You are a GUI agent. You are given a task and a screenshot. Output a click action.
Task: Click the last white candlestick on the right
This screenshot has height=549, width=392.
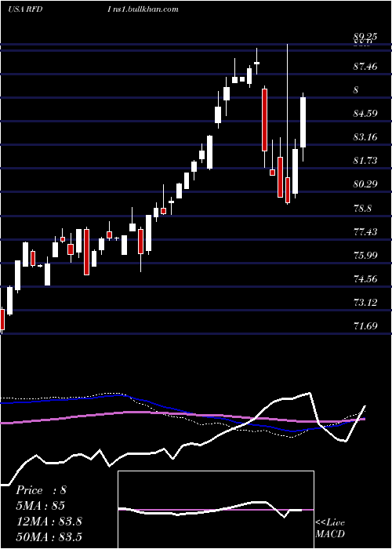(303, 122)
